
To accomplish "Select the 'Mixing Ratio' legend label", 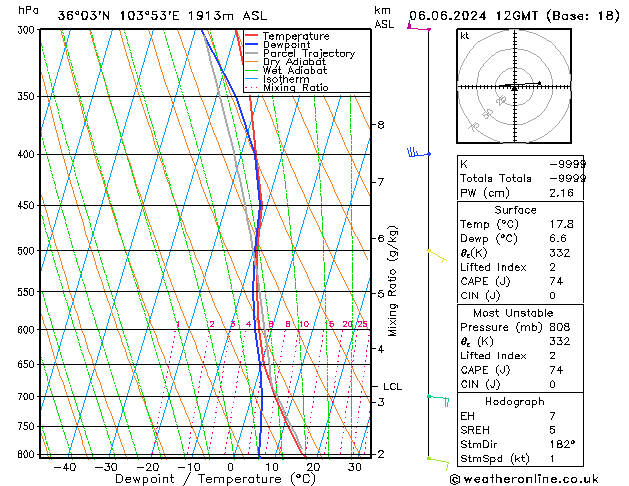I will (x=296, y=87).
